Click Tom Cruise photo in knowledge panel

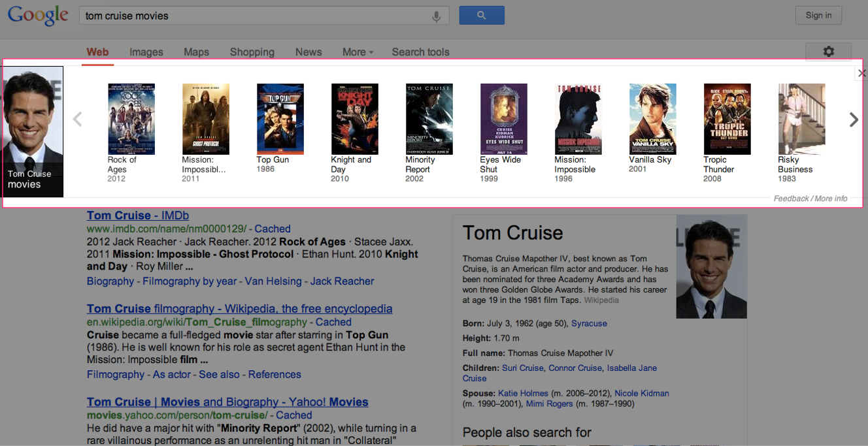[x=711, y=266]
